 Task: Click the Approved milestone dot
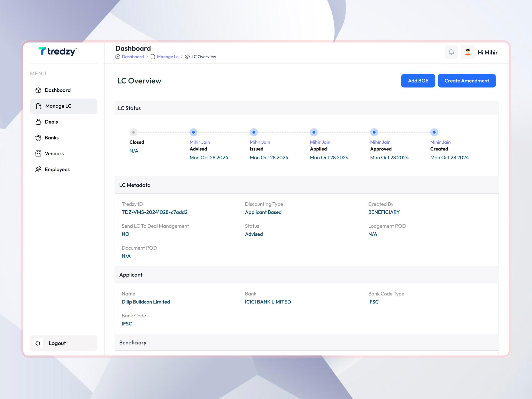(x=374, y=132)
